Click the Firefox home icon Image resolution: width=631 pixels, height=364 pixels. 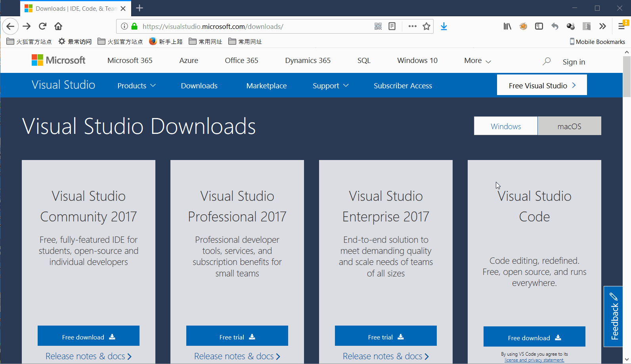(x=58, y=27)
